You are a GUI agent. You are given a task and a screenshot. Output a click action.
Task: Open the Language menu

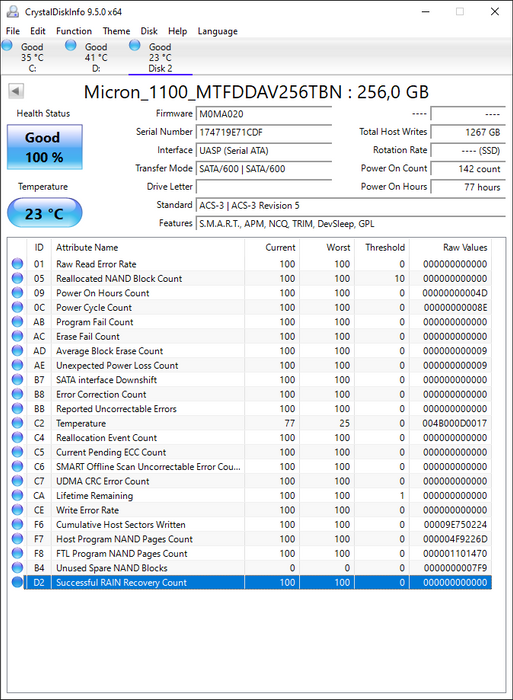(217, 31)
